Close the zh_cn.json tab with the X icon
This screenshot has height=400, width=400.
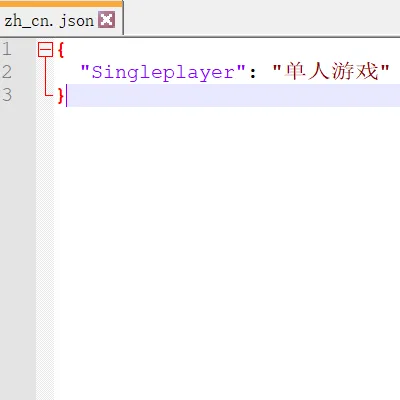pos(107,20)
